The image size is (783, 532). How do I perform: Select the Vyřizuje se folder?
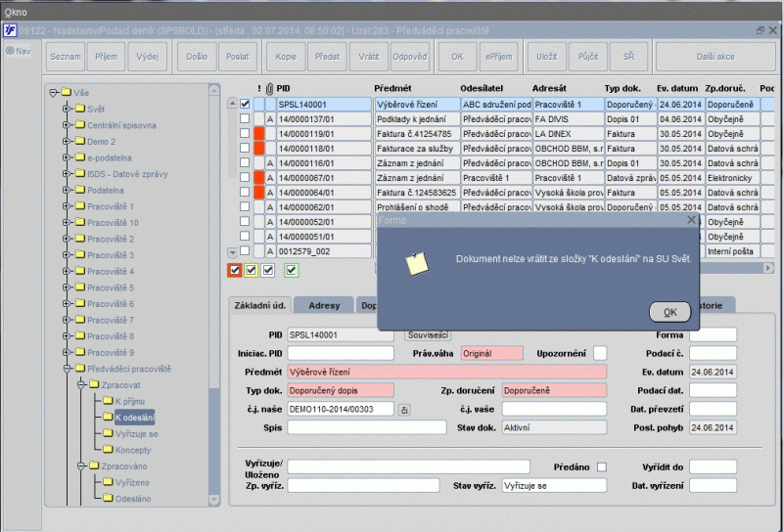(136, 433)
